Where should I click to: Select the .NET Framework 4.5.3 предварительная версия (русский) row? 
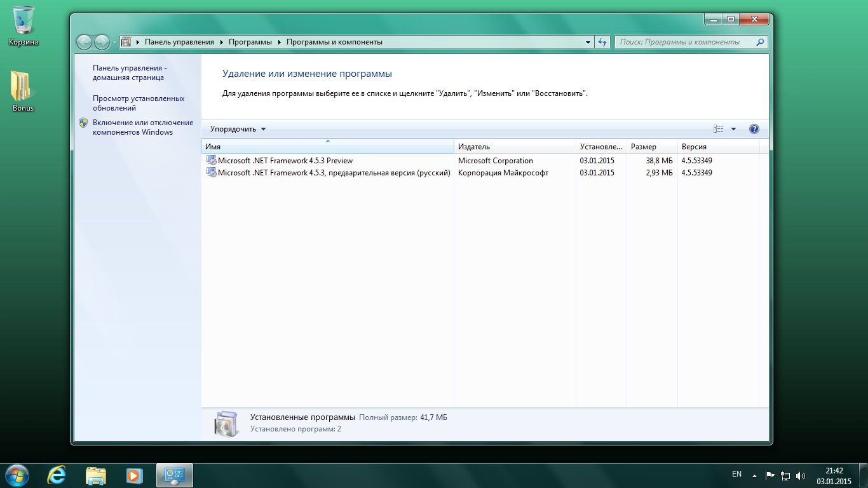[480, 173]
